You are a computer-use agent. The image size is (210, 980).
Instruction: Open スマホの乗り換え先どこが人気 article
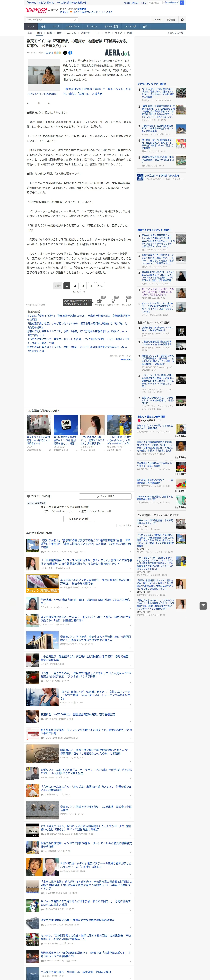coord(85,619)
